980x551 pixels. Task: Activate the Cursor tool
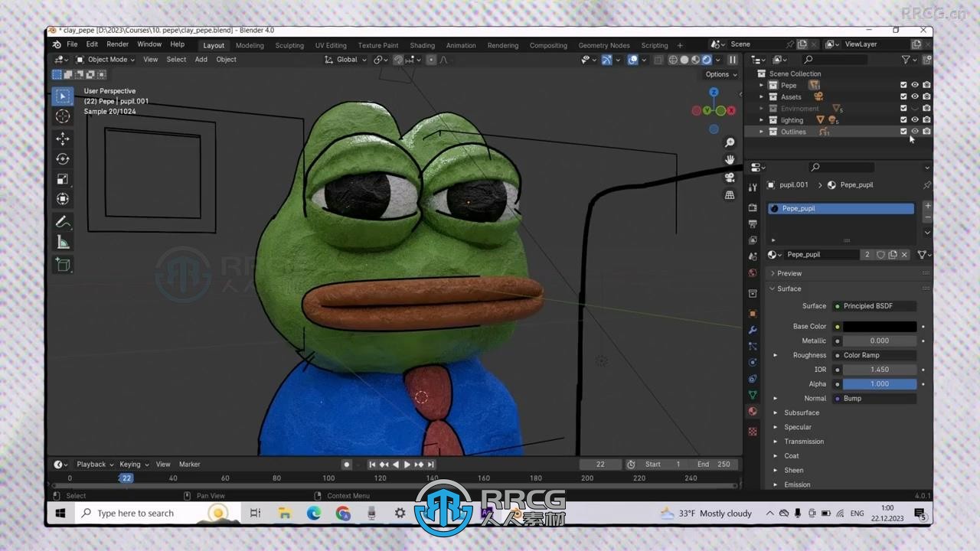click(63, 116)
